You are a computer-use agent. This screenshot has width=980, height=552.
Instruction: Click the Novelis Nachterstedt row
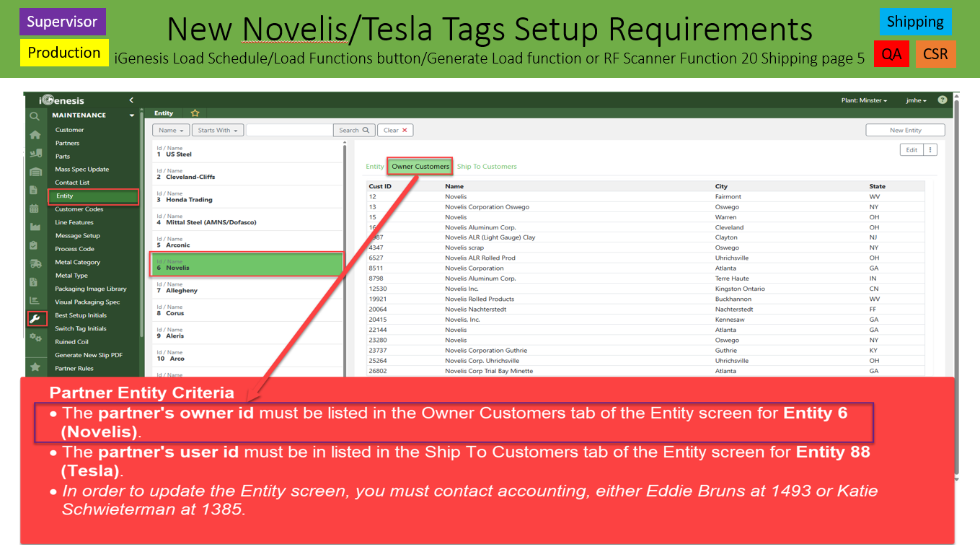tap(645, 310)
